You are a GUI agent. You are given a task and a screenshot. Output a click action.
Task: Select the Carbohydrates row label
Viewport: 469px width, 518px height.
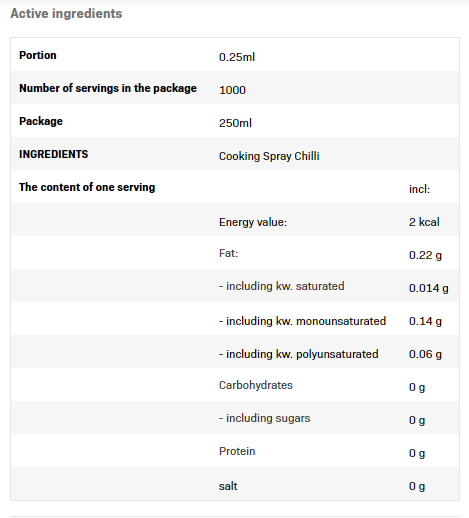pyautogui.click(x=256, y=385)
